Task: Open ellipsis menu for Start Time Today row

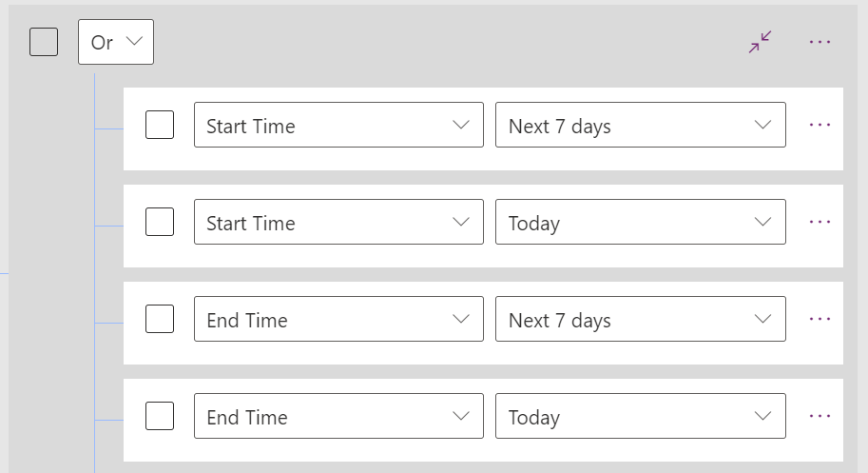Action: pos(820,222)
